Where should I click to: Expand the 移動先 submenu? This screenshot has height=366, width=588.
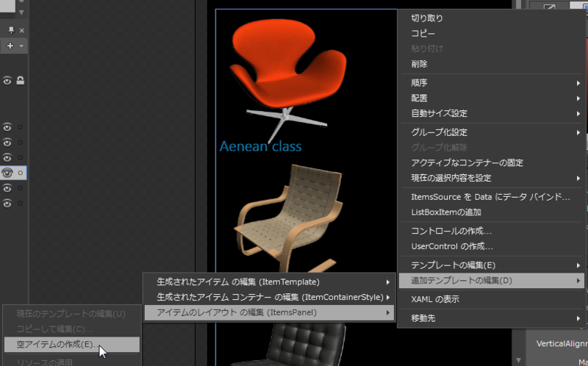tap(492, 318)
